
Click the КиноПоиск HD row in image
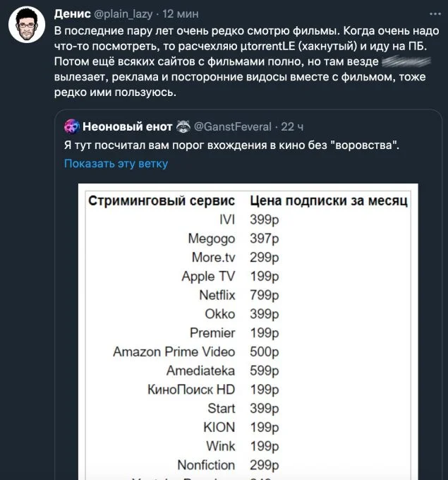tap(248, 390)
